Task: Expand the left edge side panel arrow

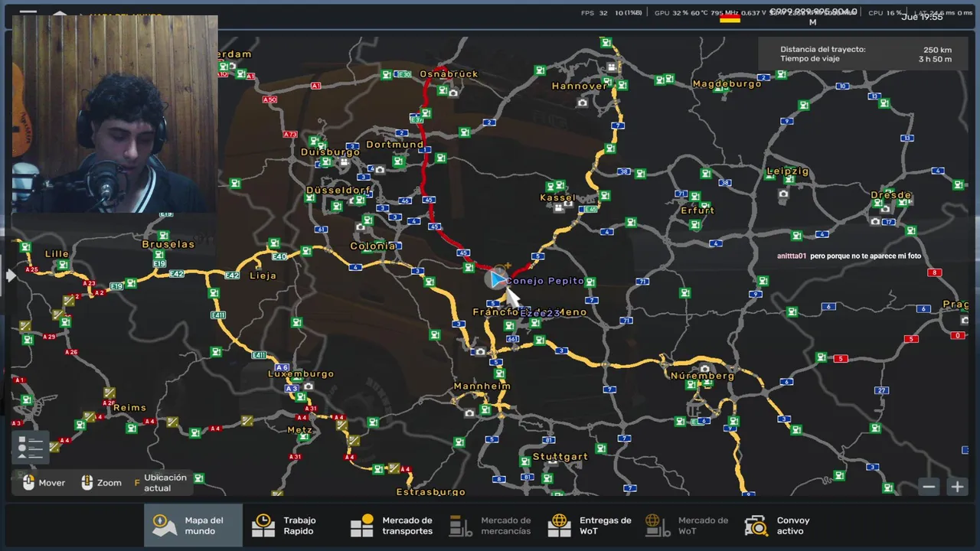Action: point(11,275)
